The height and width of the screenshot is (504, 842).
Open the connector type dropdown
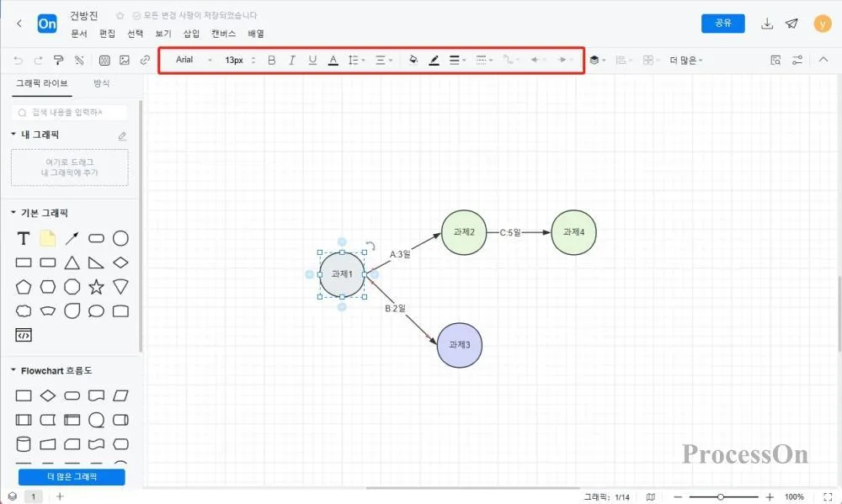pyautogui.click(x=511, y=60)
